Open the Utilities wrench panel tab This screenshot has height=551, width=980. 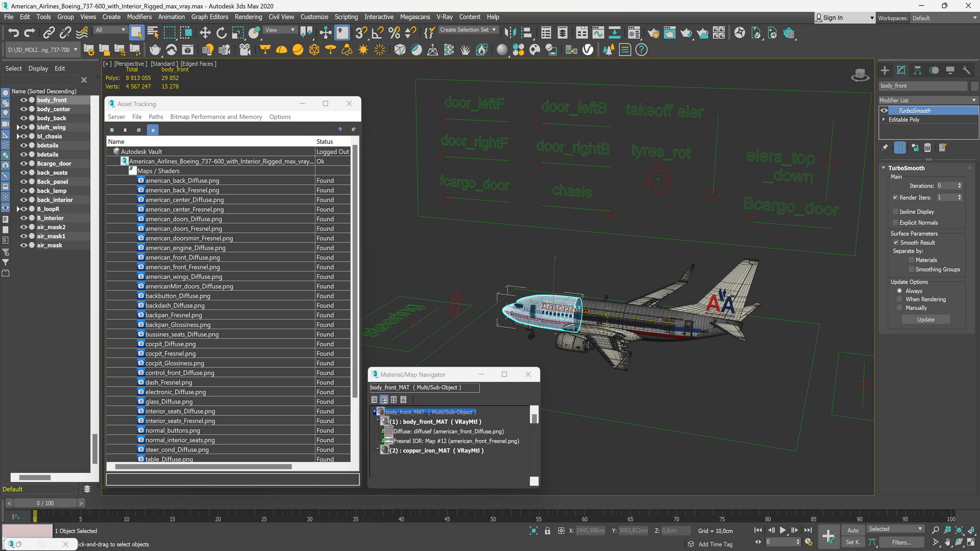[966, 70]
